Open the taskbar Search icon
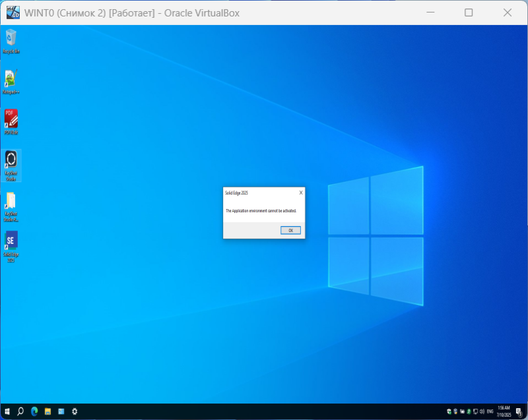Viewport: 528px width, 420px height. 20,411
